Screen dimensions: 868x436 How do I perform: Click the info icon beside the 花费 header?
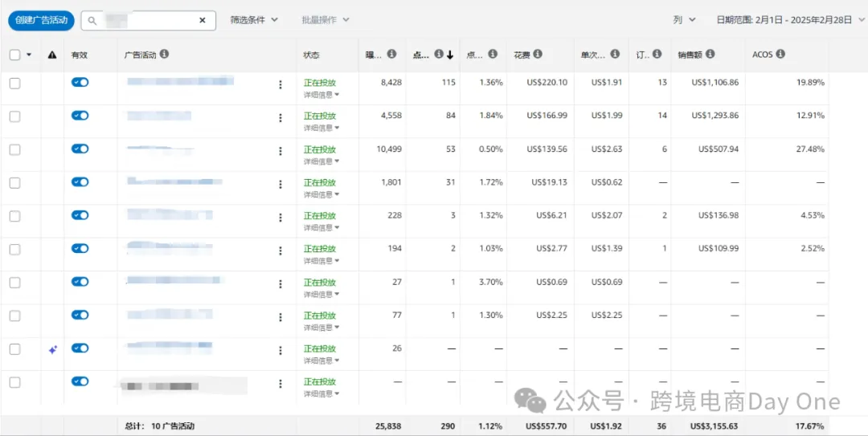tap(538, 55)
